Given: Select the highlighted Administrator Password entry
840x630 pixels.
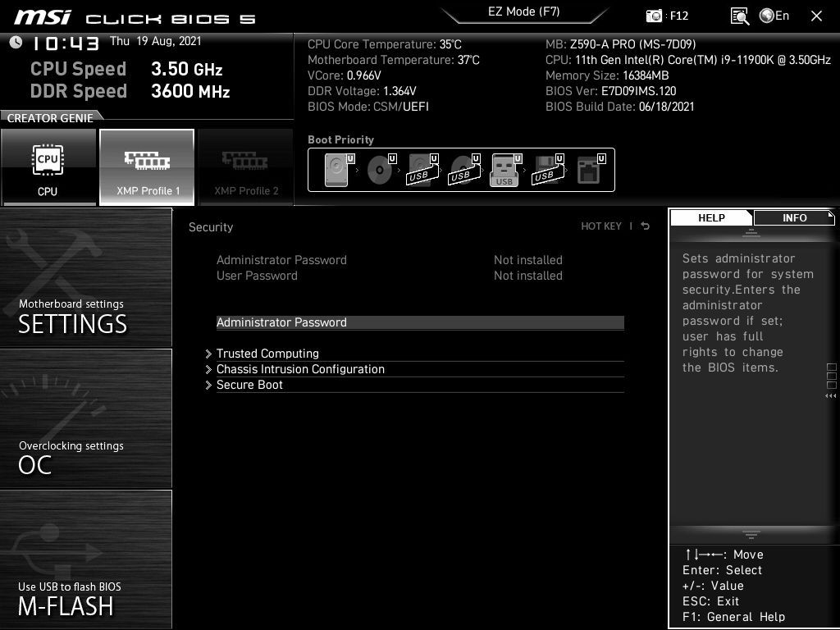Looking at the screenshot, I should pos(420,322).
